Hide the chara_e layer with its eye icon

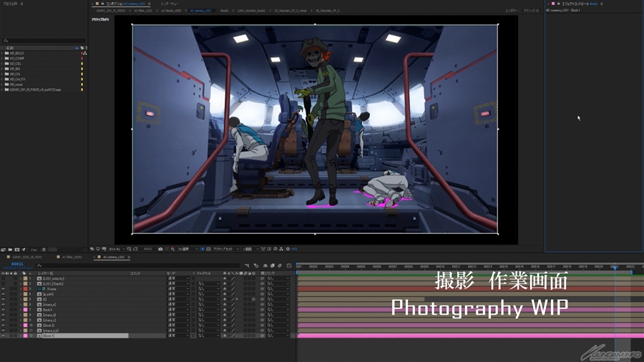(x=3, y=304)
